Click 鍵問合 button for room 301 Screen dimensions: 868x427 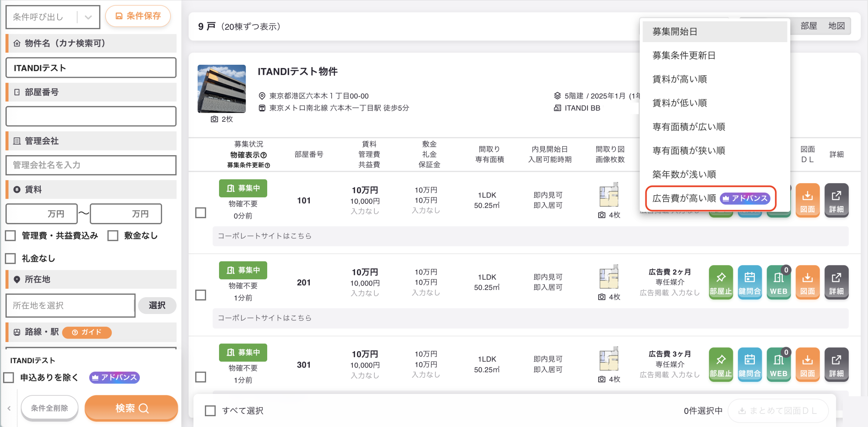(749, 364)
